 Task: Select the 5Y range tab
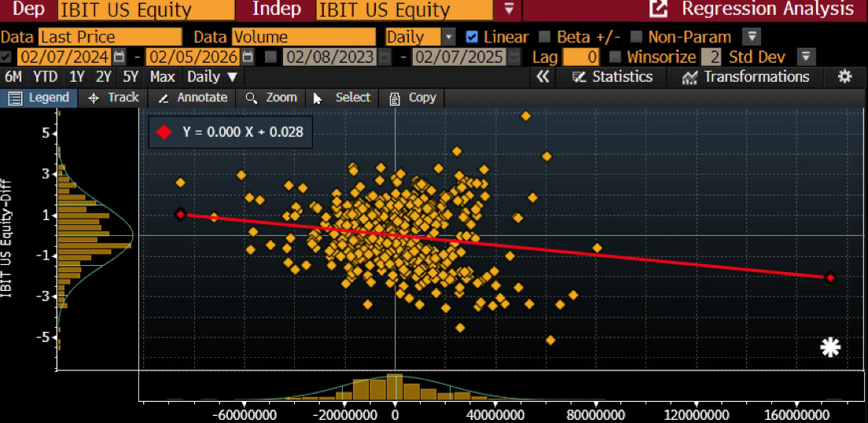click(131, 77)
